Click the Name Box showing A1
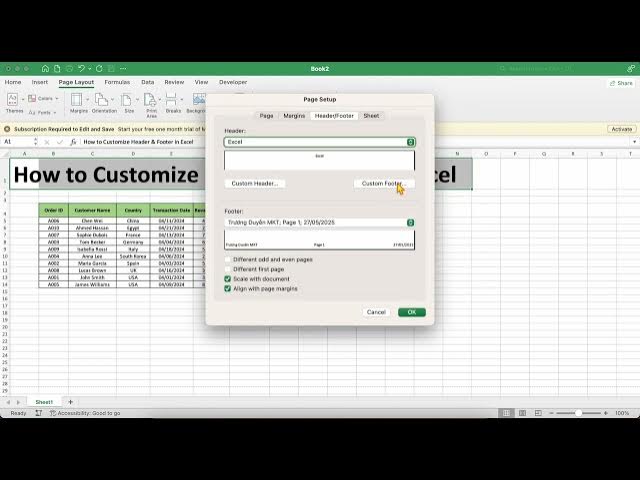Screen dimensions: 640x480 point(17,142)
